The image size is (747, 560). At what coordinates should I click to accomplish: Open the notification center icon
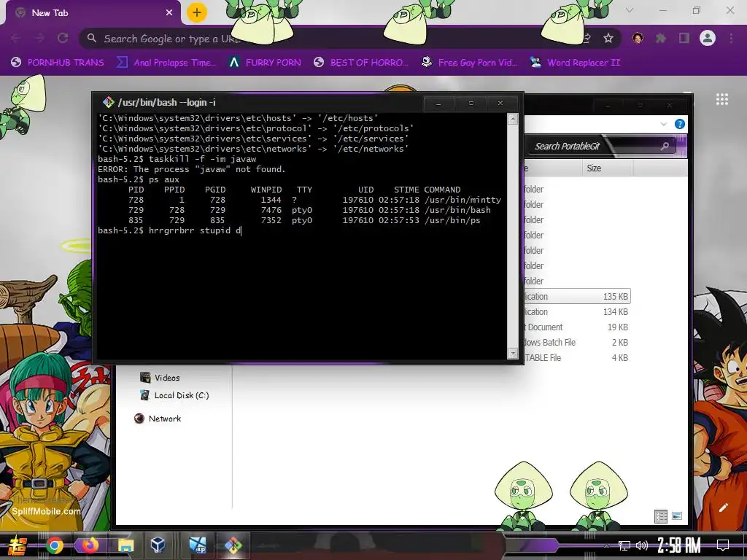[x=723, y=545]
